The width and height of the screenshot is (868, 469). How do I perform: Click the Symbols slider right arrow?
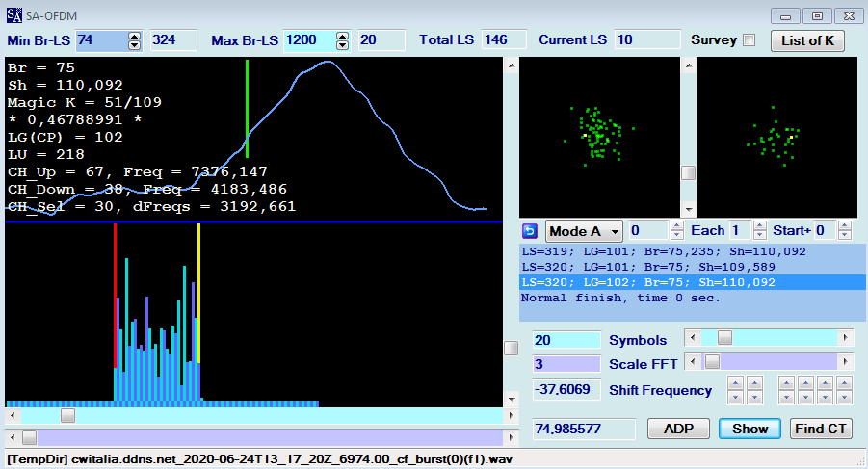tap(845, 337)
